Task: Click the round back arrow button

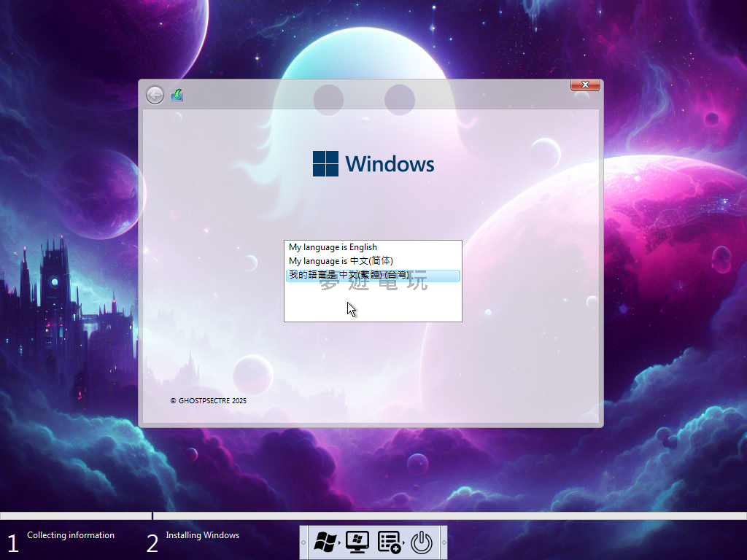Action: 155,95
